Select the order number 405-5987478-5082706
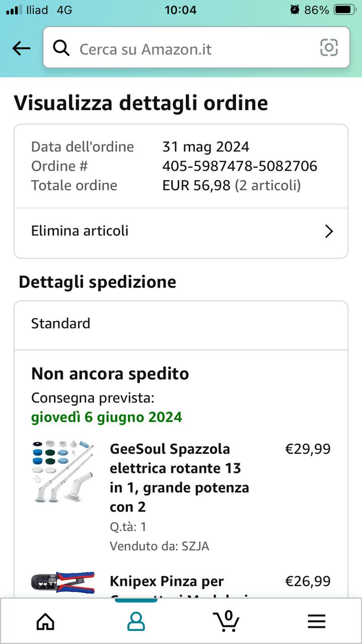 pyautogui.click(x=240, y=166)
